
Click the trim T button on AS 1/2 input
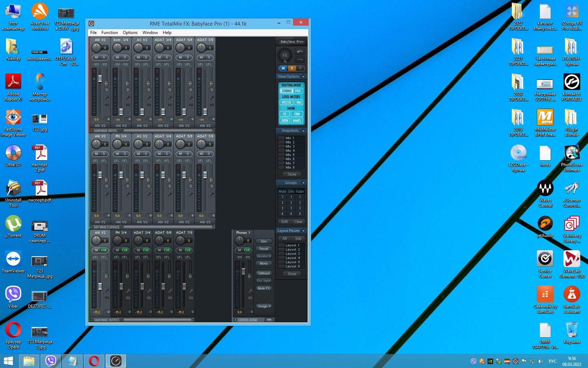(x=148, y=90)
